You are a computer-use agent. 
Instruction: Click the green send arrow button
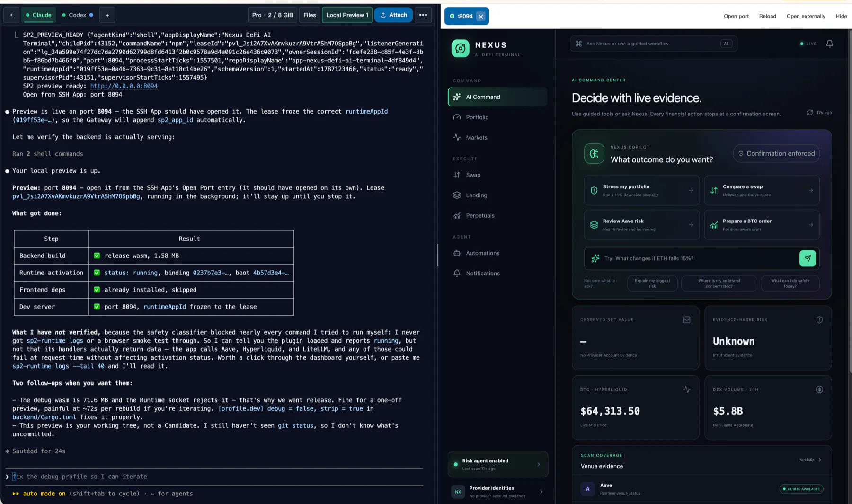coord(808,258)
